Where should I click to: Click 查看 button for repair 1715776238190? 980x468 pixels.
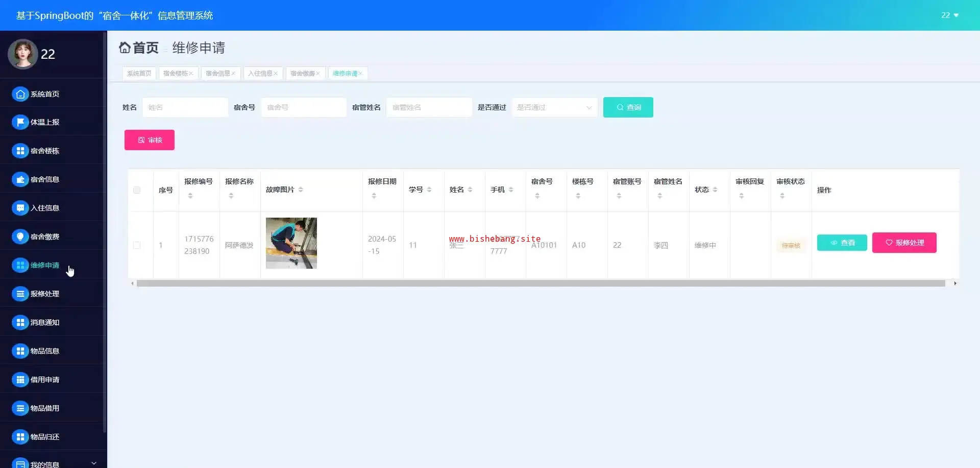(x=842, y=243)
